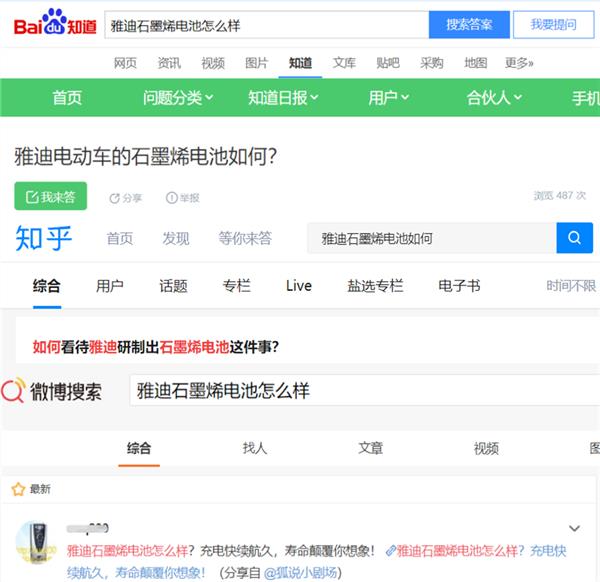
Task: Switch to the Zhihu Live tab
Action: click(x=299, y=286)
